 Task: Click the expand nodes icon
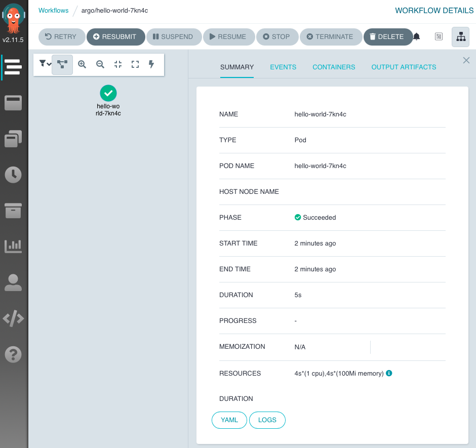(x=135, y=64)
